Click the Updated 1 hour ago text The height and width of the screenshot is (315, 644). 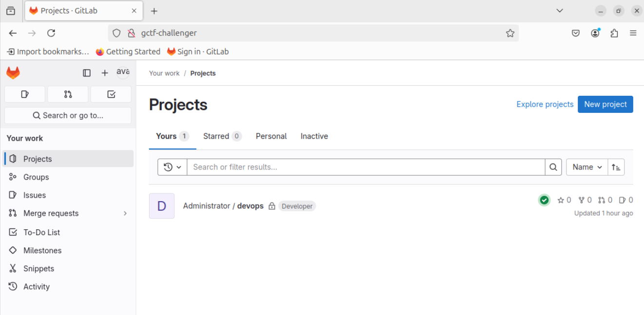(604, 213)
